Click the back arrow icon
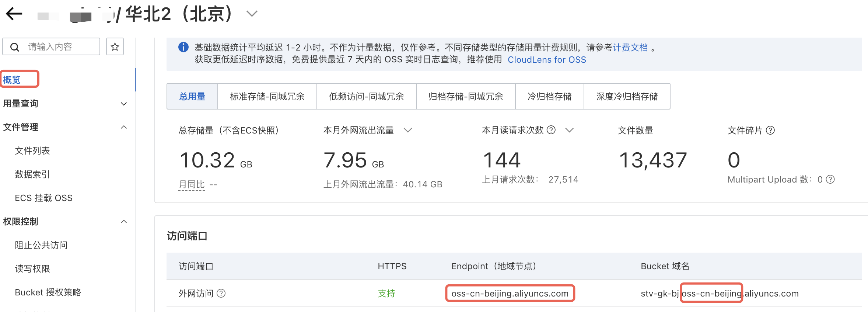The width and height of the screenshot is (868, 312). point(14,14)
